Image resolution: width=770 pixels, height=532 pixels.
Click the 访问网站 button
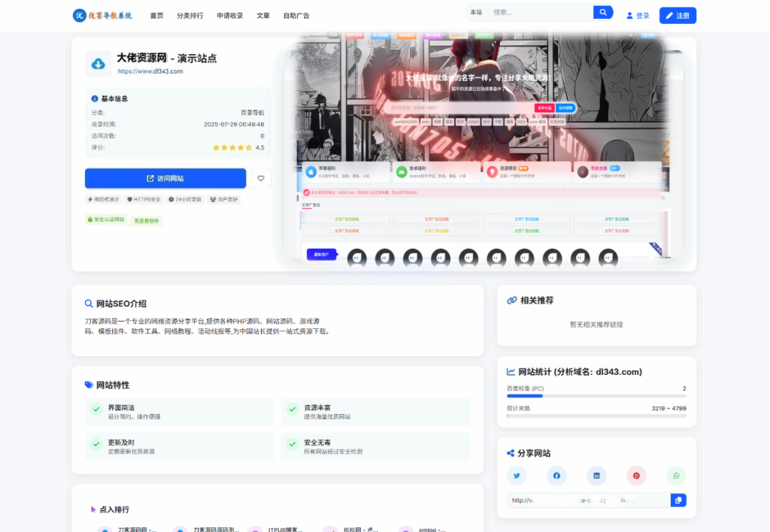tap(166, 178)
